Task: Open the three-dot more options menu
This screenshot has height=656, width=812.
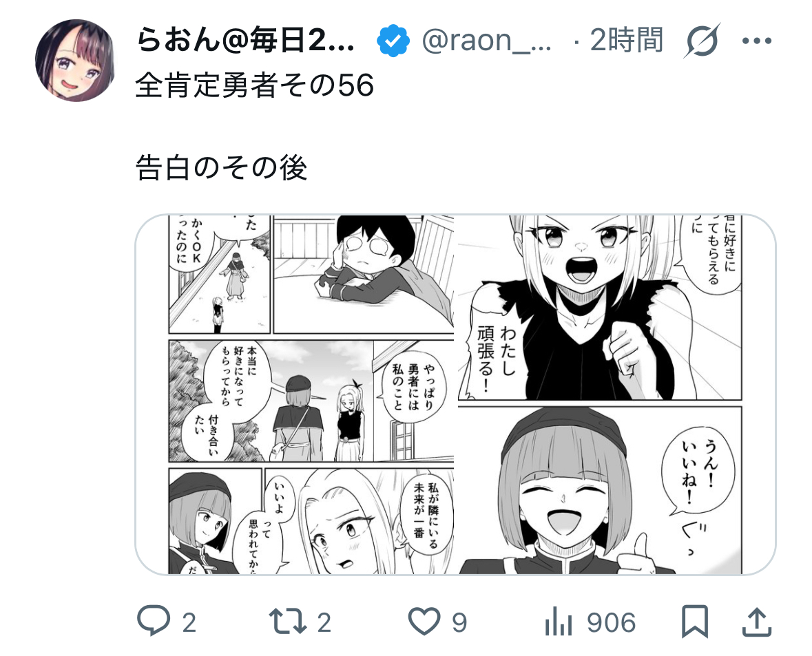Action: 757,41
